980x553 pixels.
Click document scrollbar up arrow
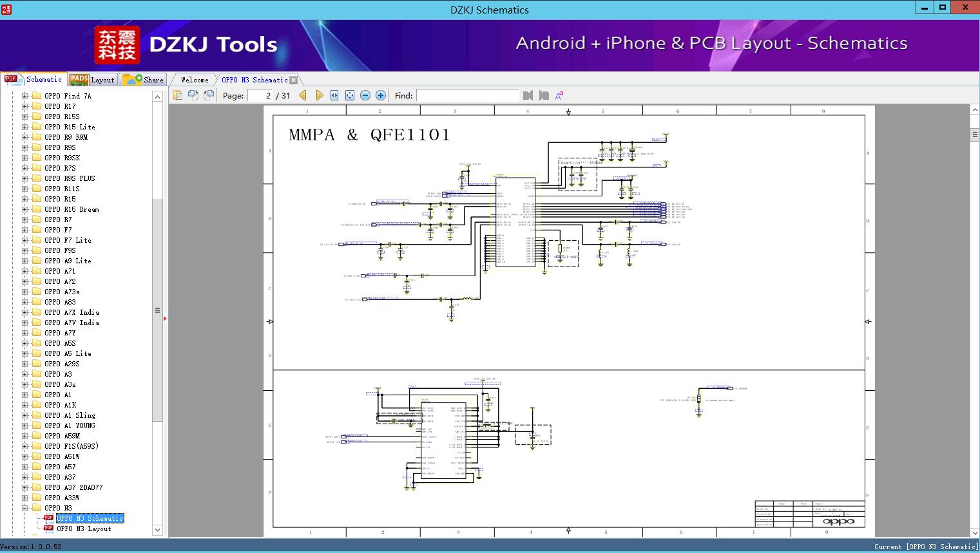click(x=975, y=110)
